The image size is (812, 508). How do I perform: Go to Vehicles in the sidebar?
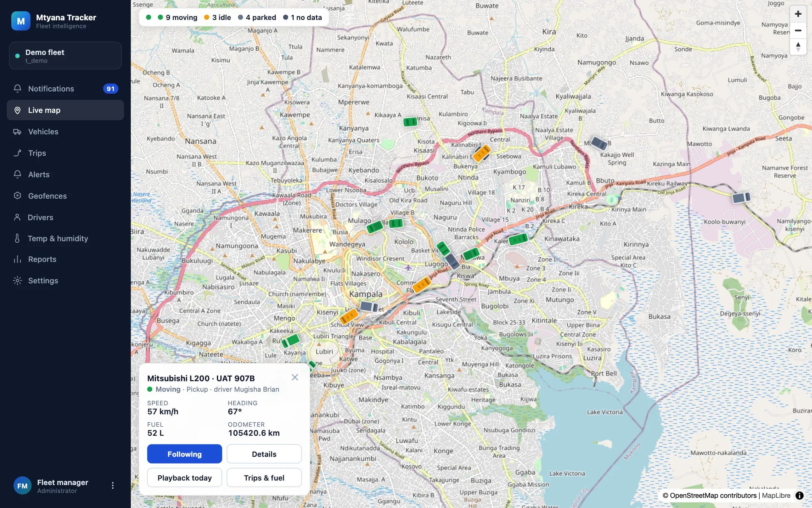pos(65,132)
